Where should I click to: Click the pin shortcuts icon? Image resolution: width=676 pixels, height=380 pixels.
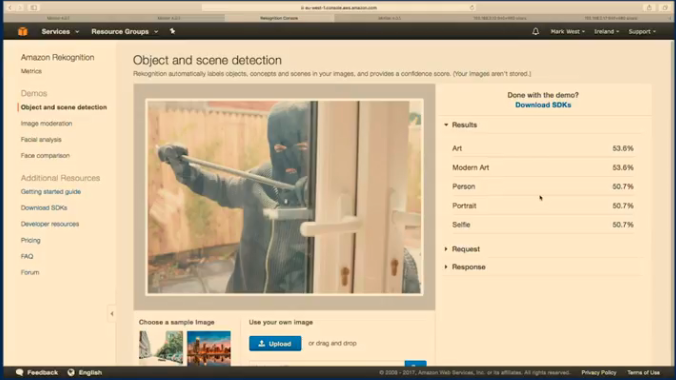(172, 31)
